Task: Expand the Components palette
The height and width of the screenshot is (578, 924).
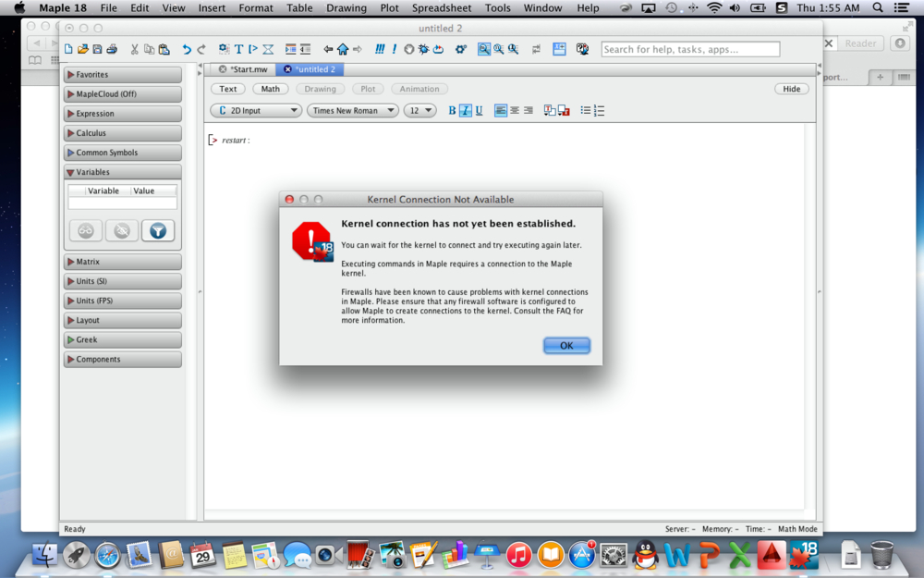Action: [x=123, y=359]
